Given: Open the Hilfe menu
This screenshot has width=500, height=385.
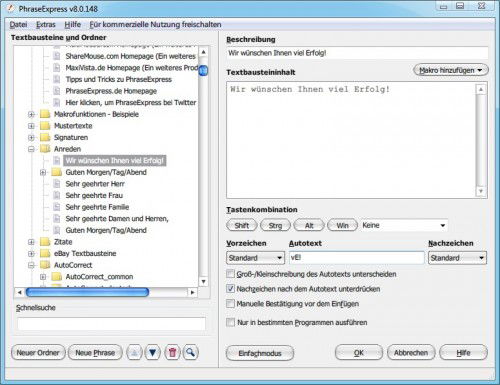Looking at the screenshot, I should click(72, 25).
